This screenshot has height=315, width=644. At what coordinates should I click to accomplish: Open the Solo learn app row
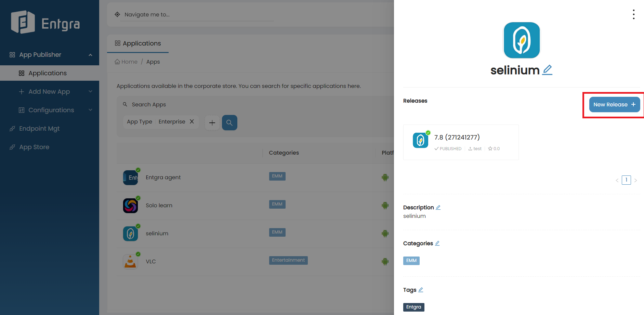[x=255, y=206]
